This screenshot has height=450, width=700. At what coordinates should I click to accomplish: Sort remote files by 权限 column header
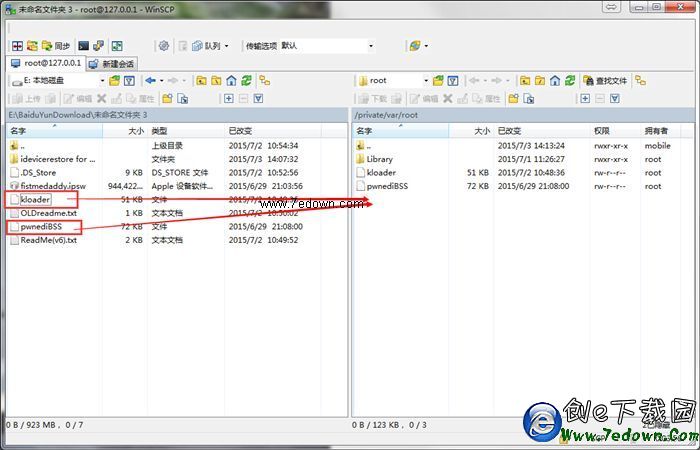pos(615,131)
